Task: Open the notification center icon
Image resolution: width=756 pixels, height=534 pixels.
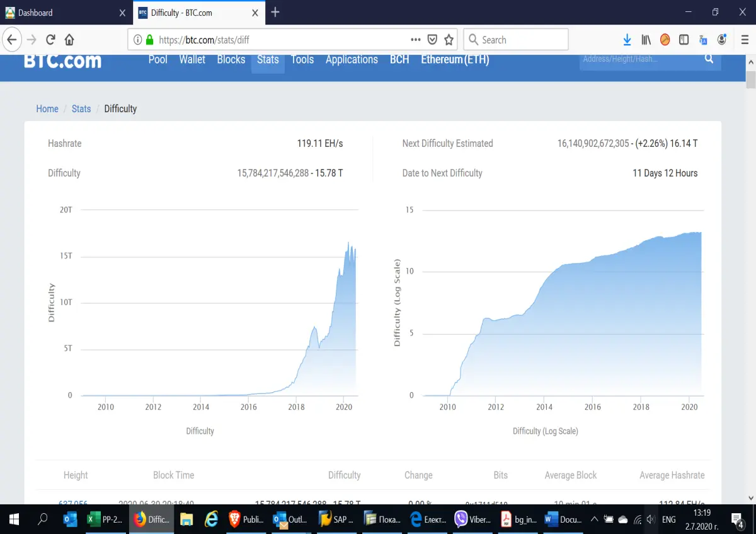Action: [737, 519]
